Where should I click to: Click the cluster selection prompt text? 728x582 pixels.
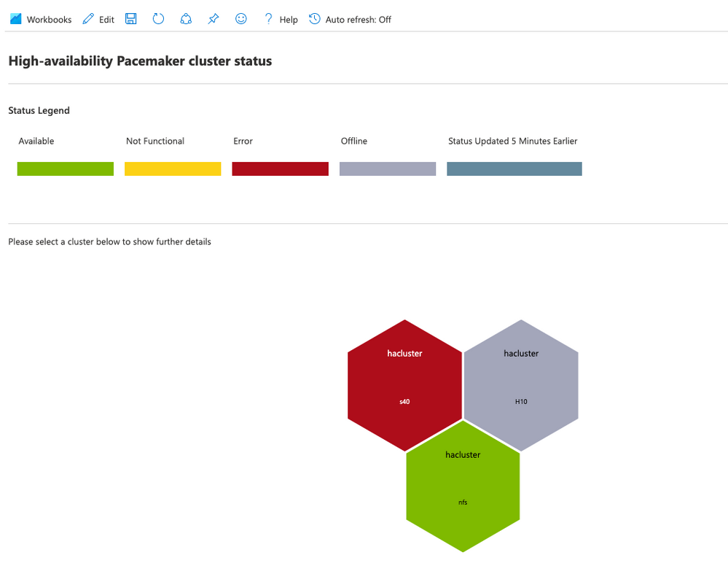(109, 241)
